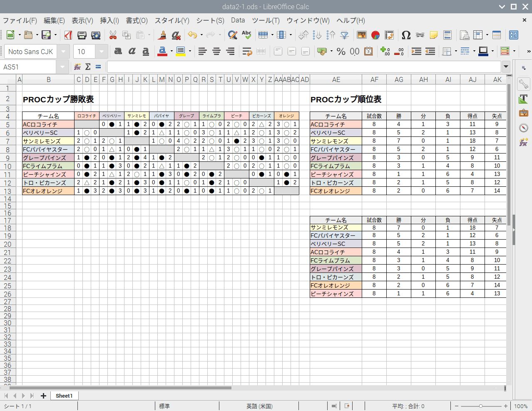Sort ascending icon
Image resolution: width=532 pixels, height=411 pixels.
click(317, 35)
